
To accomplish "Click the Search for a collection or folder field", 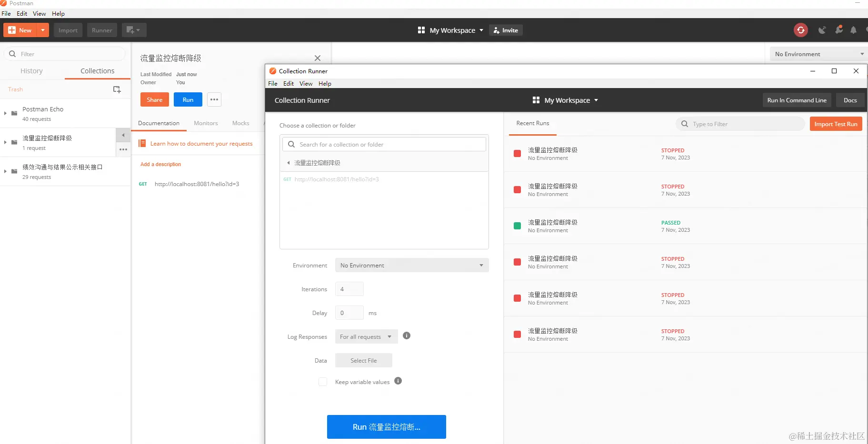I will (x=384, y=144).
